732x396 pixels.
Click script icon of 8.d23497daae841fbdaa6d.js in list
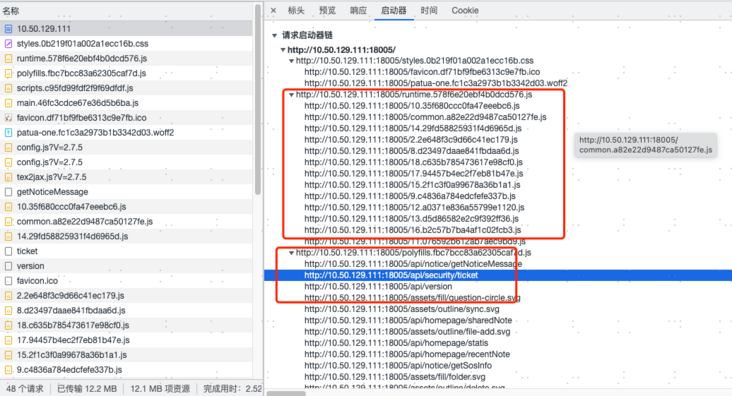[8, 311]
